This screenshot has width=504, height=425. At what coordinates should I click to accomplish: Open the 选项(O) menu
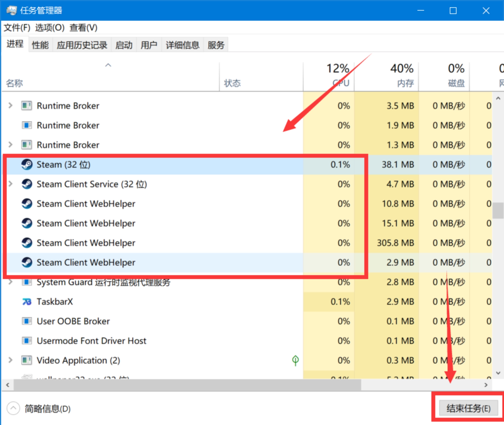(x=50, y=28)
